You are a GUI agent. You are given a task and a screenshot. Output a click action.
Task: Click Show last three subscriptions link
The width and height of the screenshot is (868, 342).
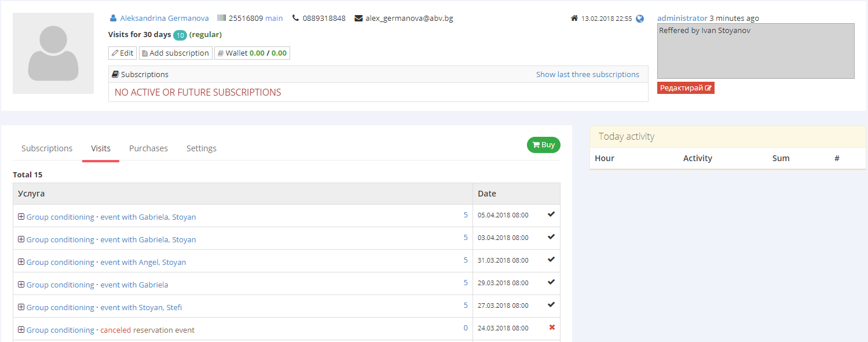click(x=588, y=74)
